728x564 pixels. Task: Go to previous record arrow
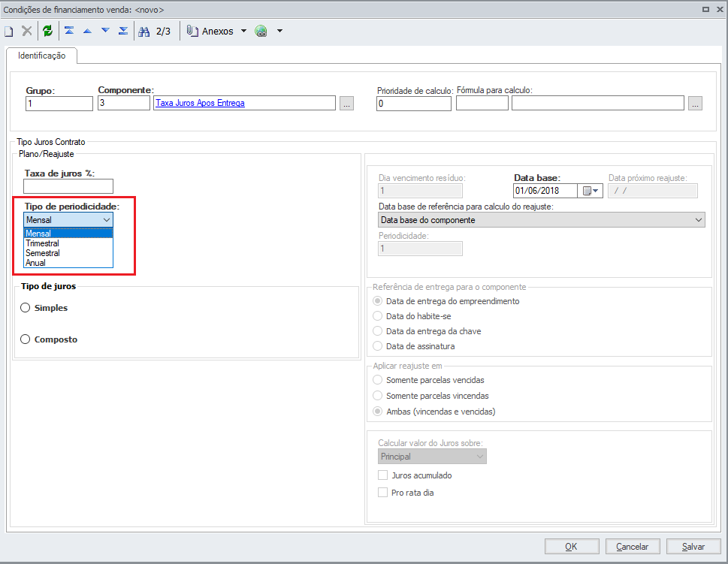87,31
